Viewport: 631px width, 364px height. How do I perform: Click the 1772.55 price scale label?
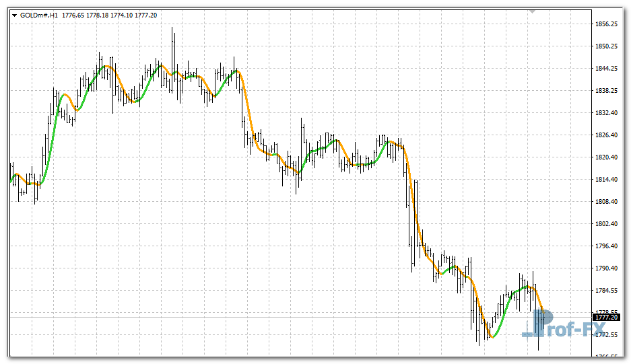pyautogui.click(x=607, y=335)
